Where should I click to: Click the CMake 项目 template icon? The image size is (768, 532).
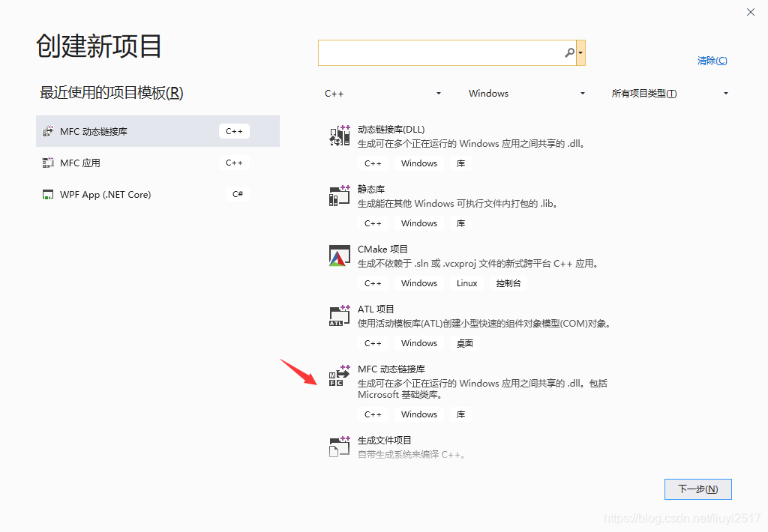(339, 256)
